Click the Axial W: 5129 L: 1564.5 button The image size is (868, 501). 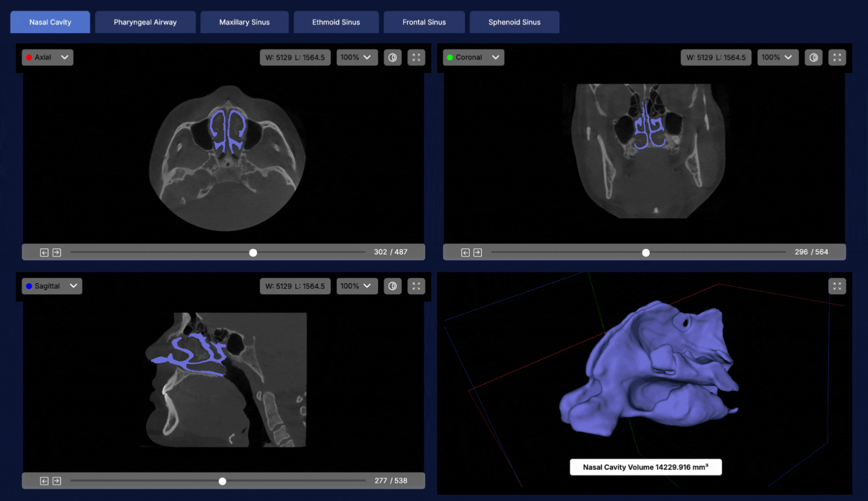click(295, 58)
